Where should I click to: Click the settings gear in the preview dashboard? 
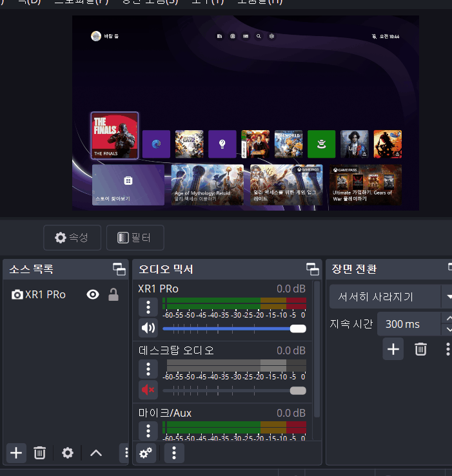[271, 36]
